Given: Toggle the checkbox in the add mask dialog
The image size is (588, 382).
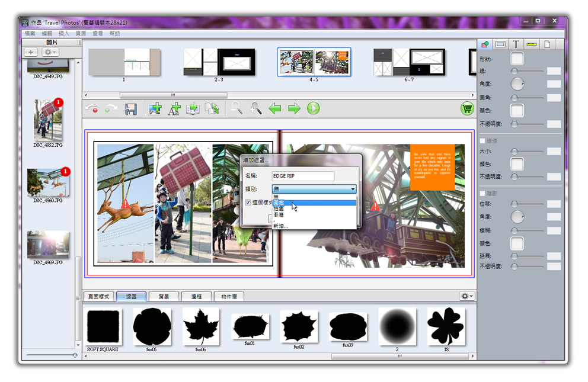Looking at the screenshot, I should pyautogui.click(x=248, y=203).
